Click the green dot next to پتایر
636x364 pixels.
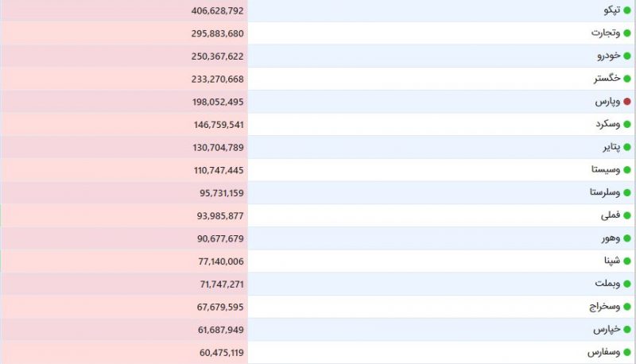click(x=627, y=147)
